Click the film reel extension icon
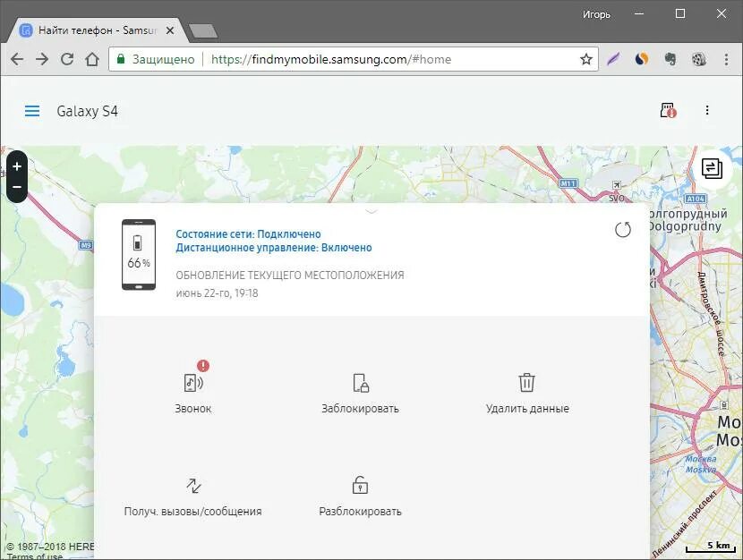The image size is (743, 560). pos(698,59)
